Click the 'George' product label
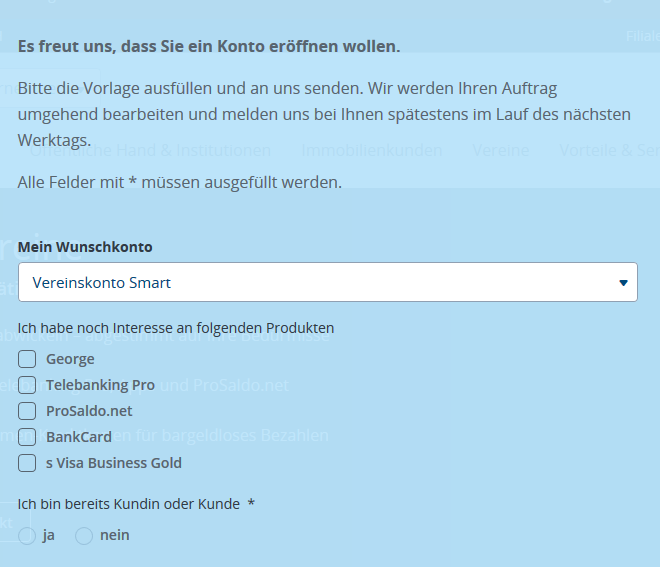660x567 pixels. pyautogui.click(x=70, y=359)
